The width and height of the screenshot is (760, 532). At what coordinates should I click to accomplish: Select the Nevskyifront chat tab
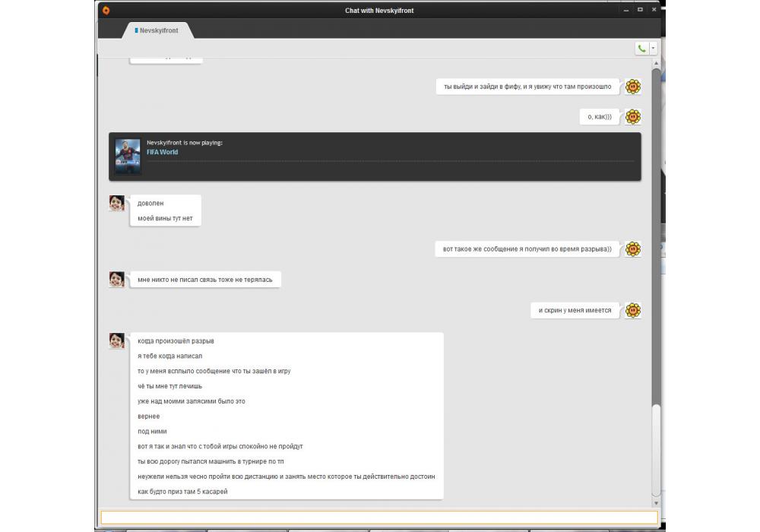coord(157,30)
